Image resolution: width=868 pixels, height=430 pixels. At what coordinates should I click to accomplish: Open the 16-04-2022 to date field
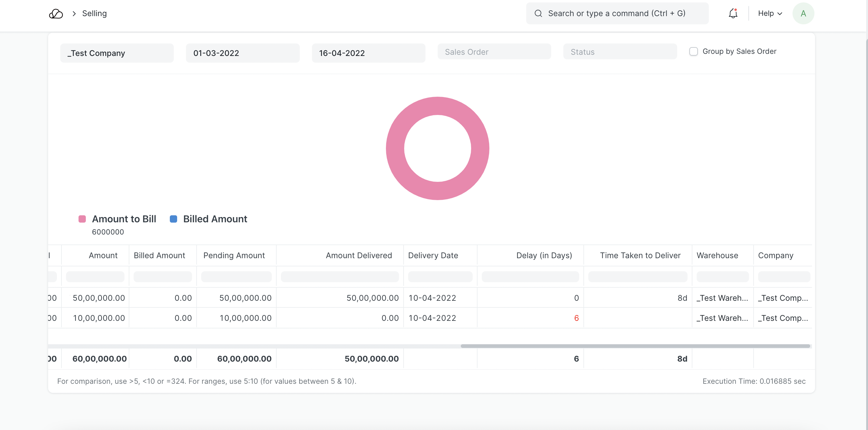point(368,53)
